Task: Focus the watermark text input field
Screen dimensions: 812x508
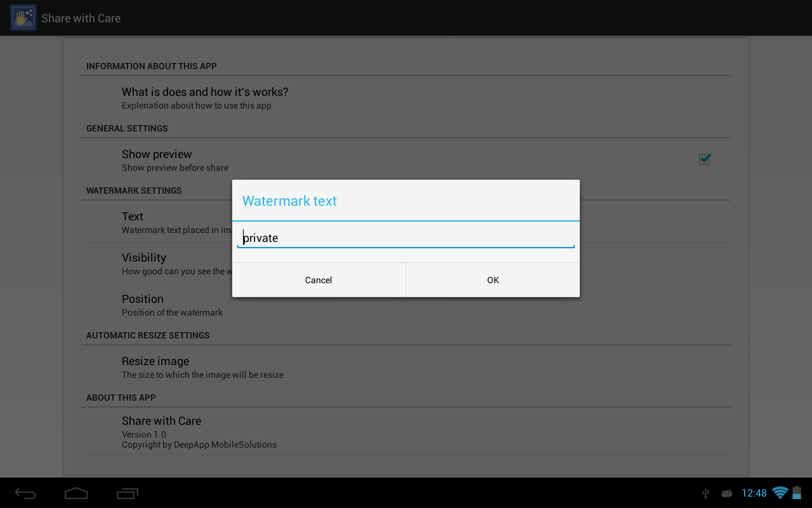Action: click(x=406, y=238)
